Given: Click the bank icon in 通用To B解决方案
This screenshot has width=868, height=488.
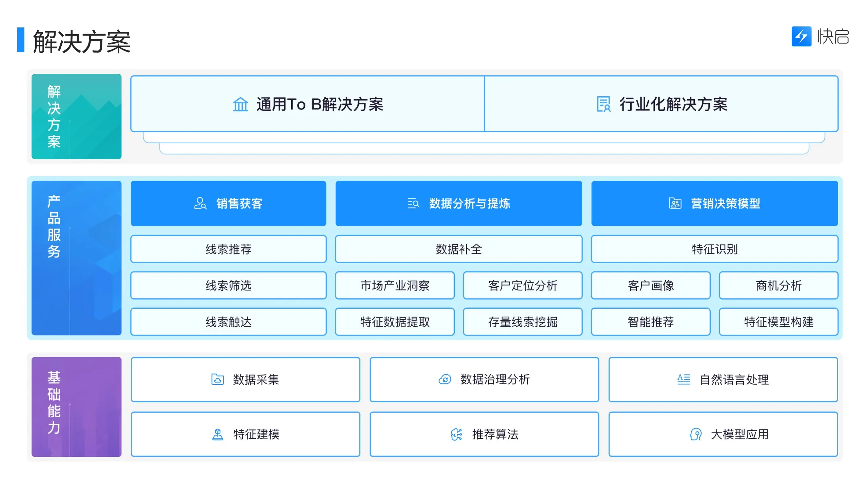Looking at the screenshot, I should pyautogui.click(x=240, y=105).
